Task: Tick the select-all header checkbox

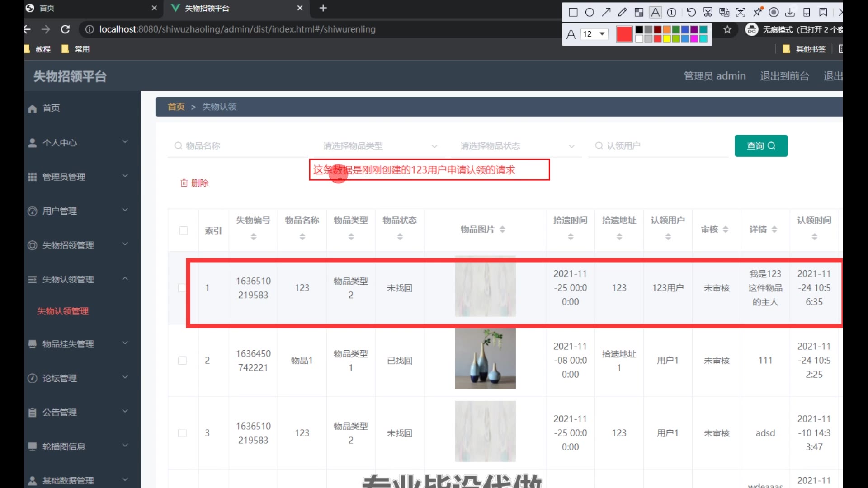Action: pos(184,230)
